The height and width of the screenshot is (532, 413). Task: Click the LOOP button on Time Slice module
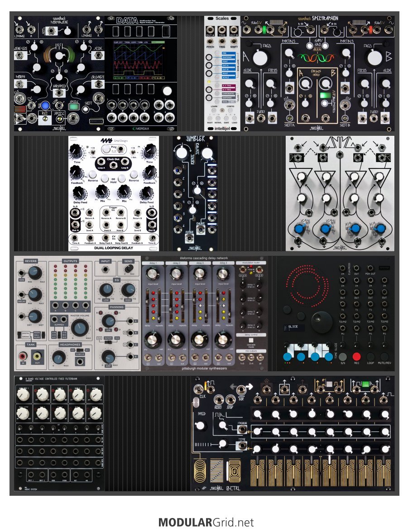pyautogui.click(x=370, y=357)
